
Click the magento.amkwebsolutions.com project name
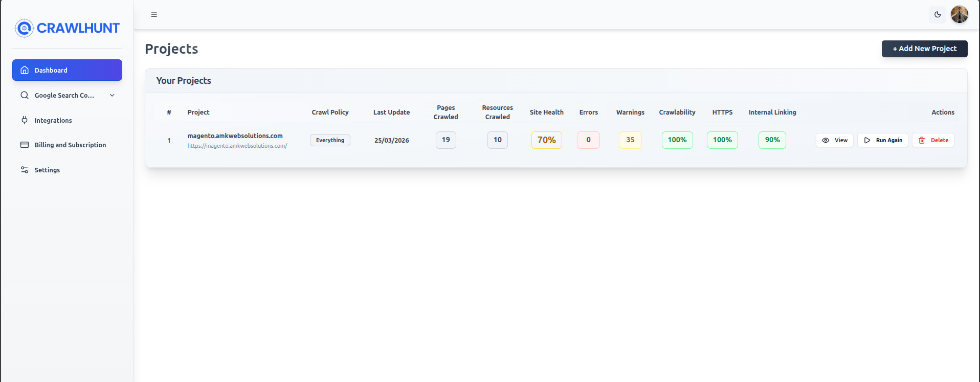pos(235,136)
